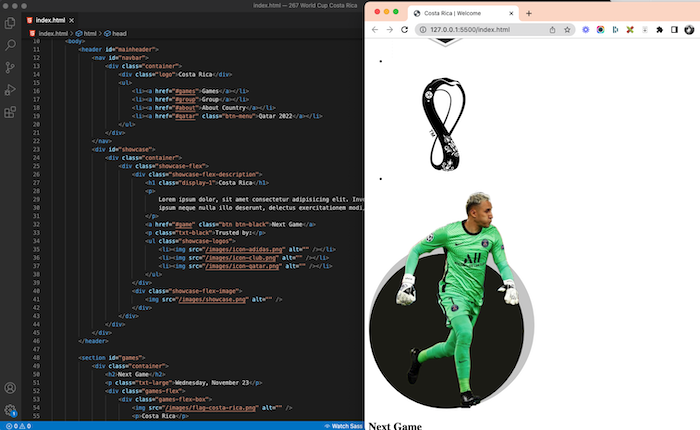Click the blue gear Chrome extension icon
The width and height of the screenshot is (700, 430).
click(x=586, y=29)
